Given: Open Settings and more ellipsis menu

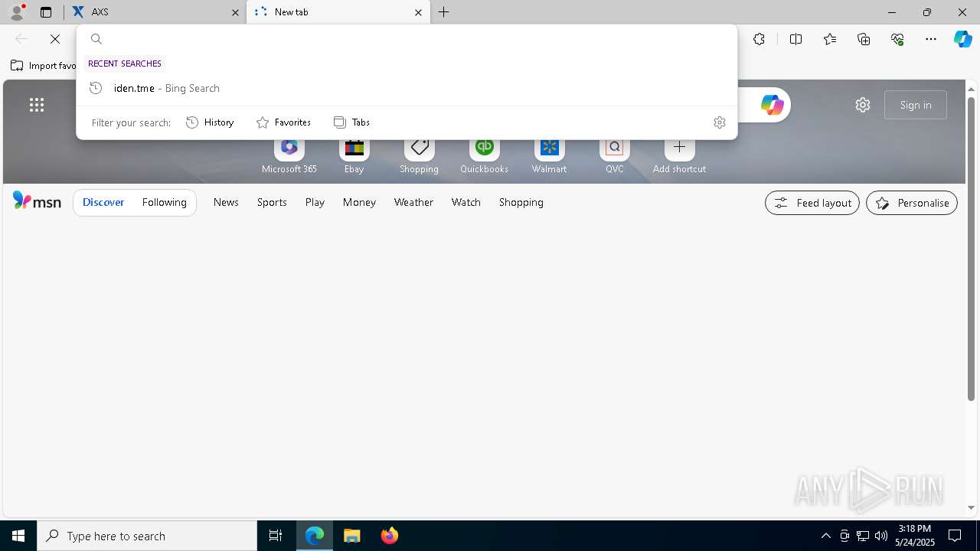Looking at the screenshot, I should tap(931, 39).
